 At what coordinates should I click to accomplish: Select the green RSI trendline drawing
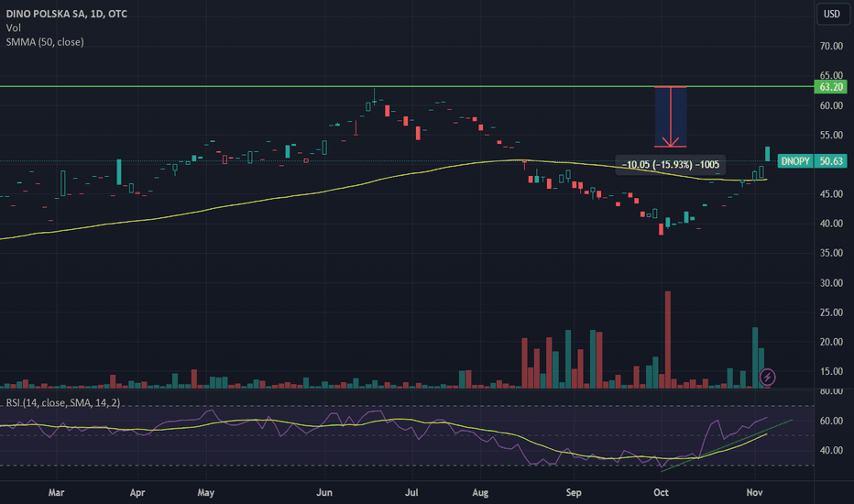tap(727, 445)
